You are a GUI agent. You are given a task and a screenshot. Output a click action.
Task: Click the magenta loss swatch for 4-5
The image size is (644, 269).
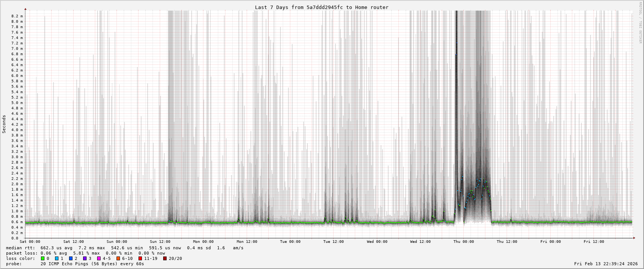point(99,258)
